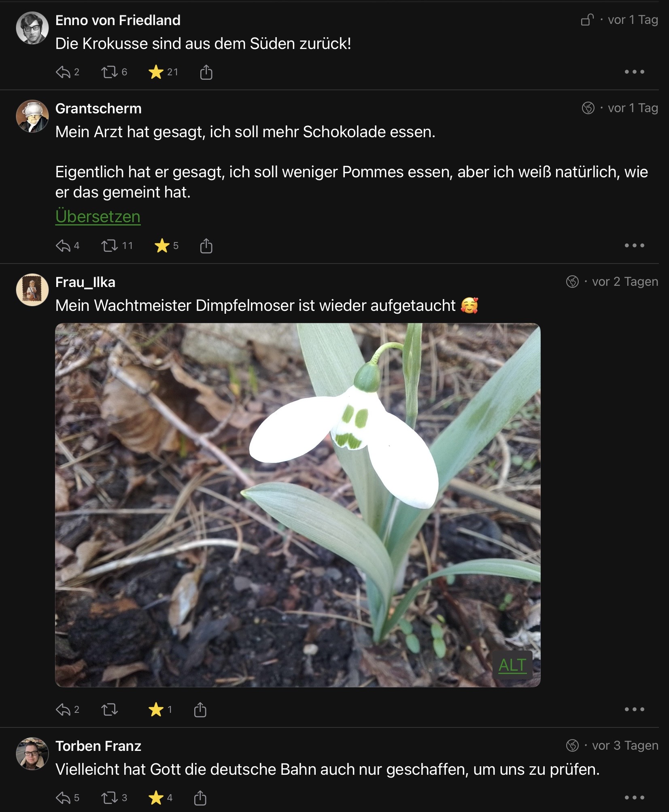Toggle favorite star on Enno von Friedland's post
Viewport: 669px width, 812px height.
point(156,72)
